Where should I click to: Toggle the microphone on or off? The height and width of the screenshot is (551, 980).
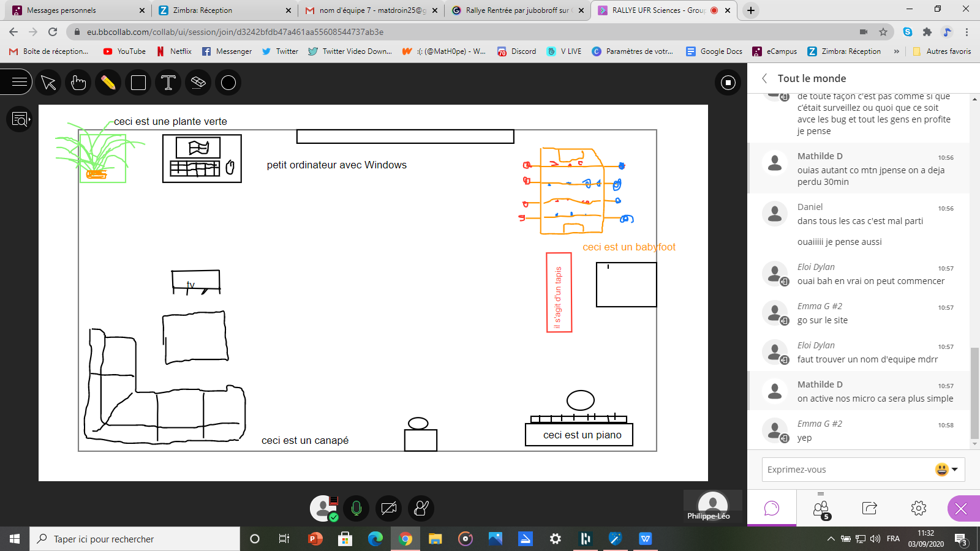[x=356, y=508]
